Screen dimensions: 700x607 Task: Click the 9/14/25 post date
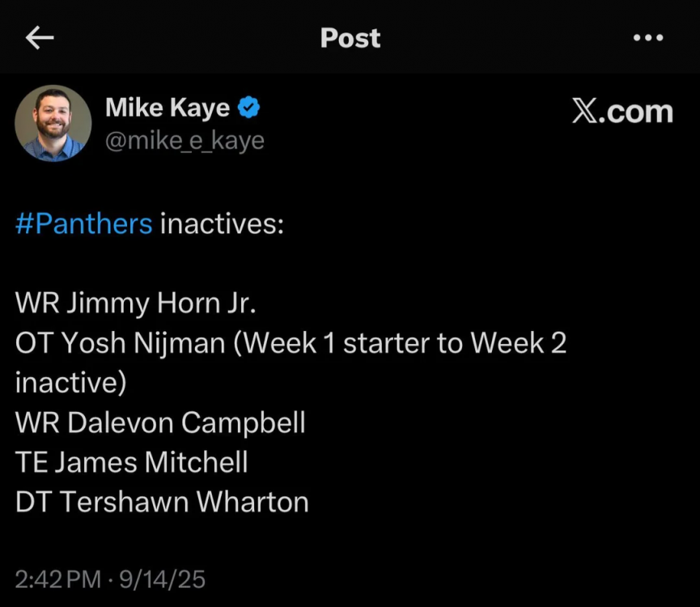[x=162, y=579]
